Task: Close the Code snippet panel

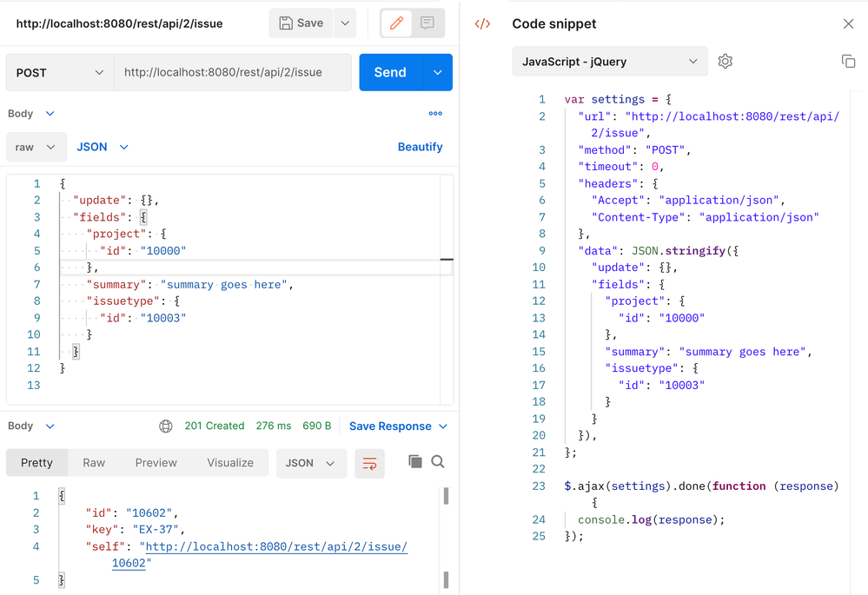Action: [848, 23]
